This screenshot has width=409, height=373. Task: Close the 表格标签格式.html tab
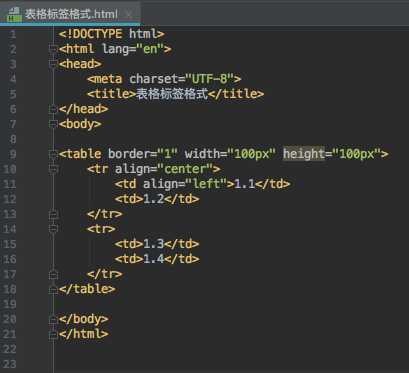tap(129, 14)
